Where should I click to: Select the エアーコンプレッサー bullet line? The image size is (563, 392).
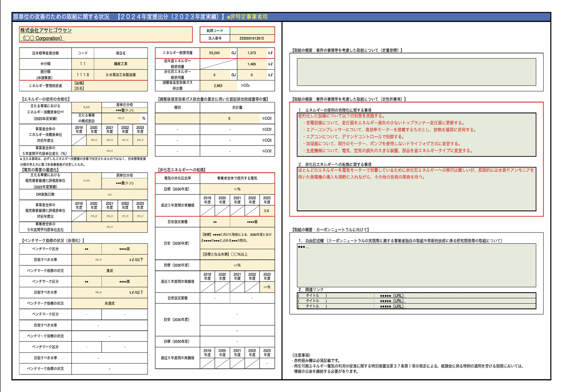(x=390, y=130)
